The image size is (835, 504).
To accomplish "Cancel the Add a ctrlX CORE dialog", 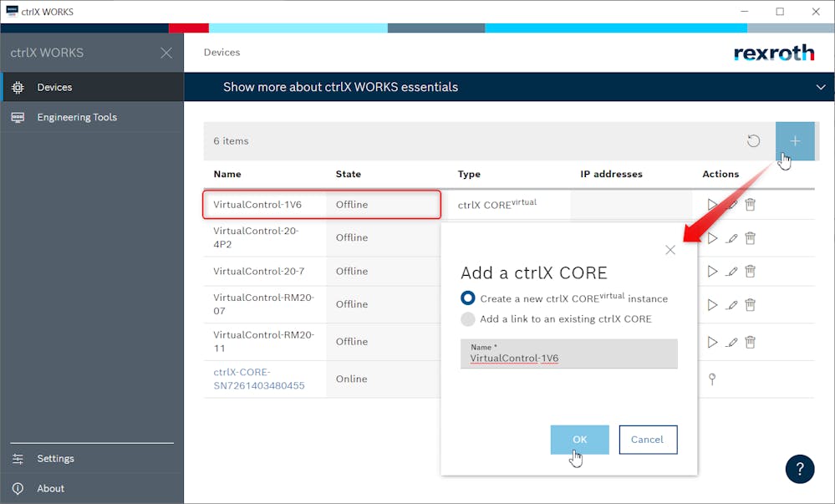I will [648, 440].
